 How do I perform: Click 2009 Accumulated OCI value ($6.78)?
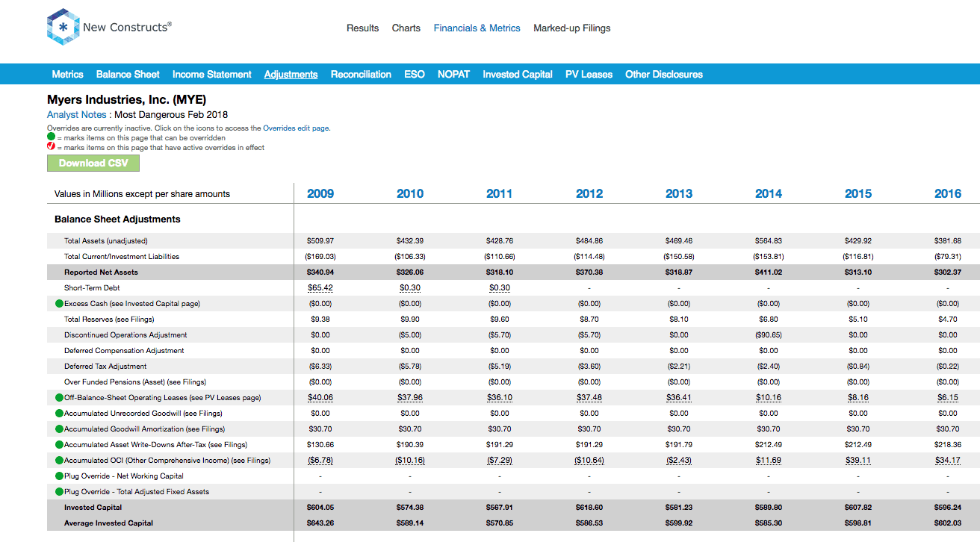coord(320,461)
